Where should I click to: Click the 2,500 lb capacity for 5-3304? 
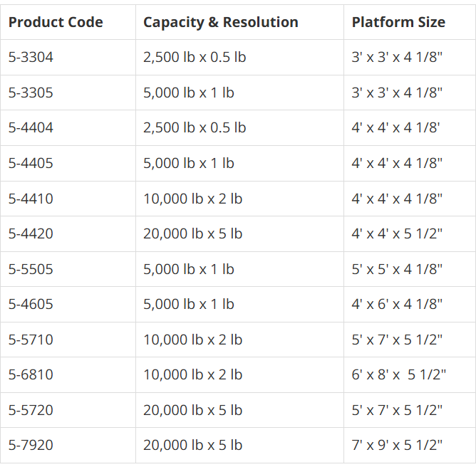tap(195, 58)
